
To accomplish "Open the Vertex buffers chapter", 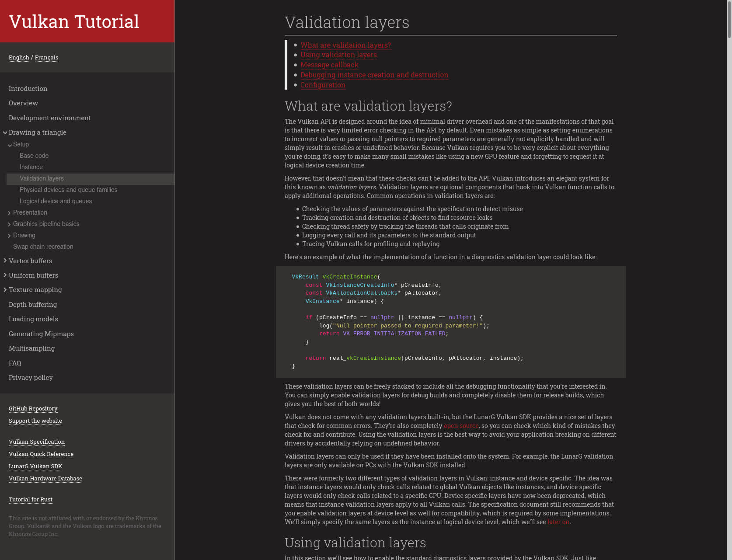I will pyautogui.click(x=31, y=261).
